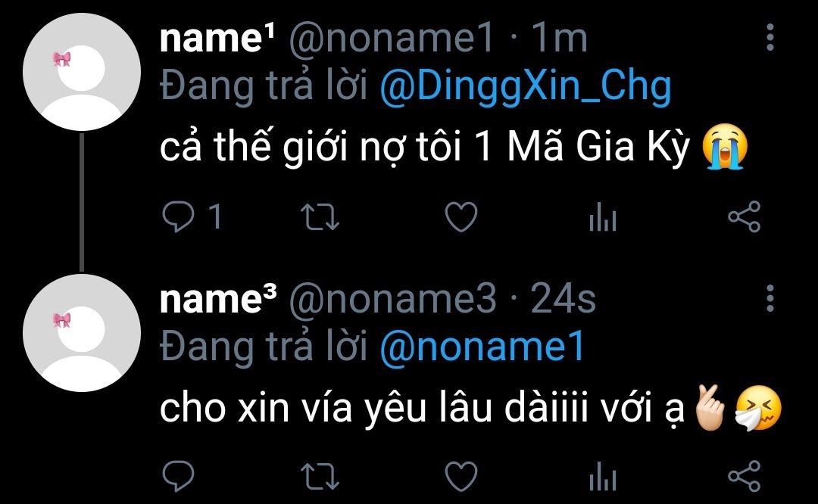Open the @noname1 mention link
Screen dimensions: 818x504
pos(482,347)
